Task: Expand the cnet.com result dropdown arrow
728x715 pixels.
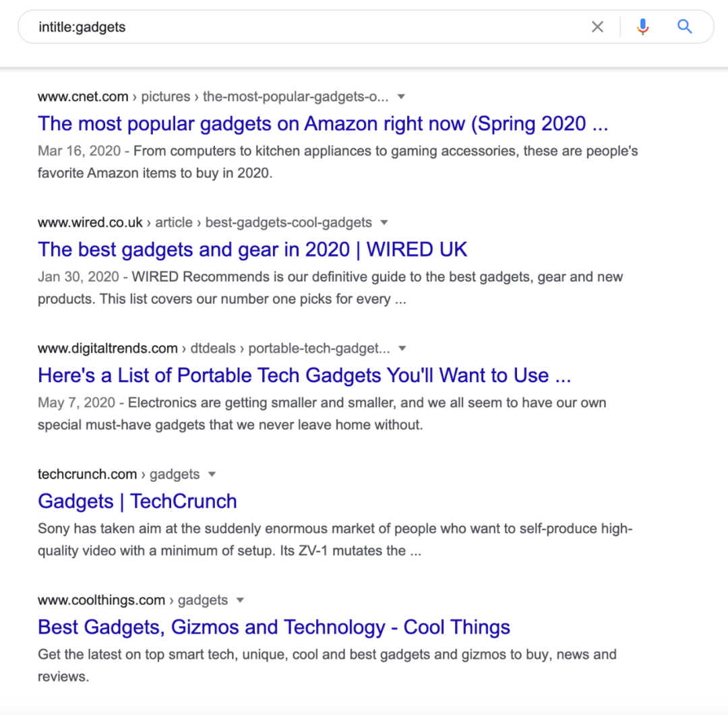Action: [402, 96]
